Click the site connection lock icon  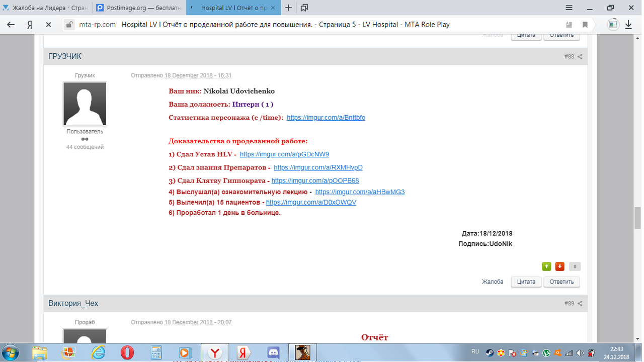(x=69, y=25)
